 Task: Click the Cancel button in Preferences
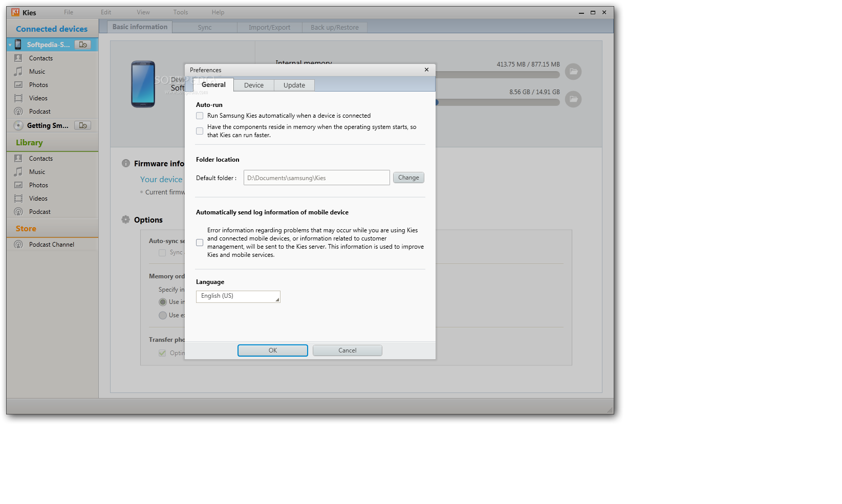(x=348, y=350)
